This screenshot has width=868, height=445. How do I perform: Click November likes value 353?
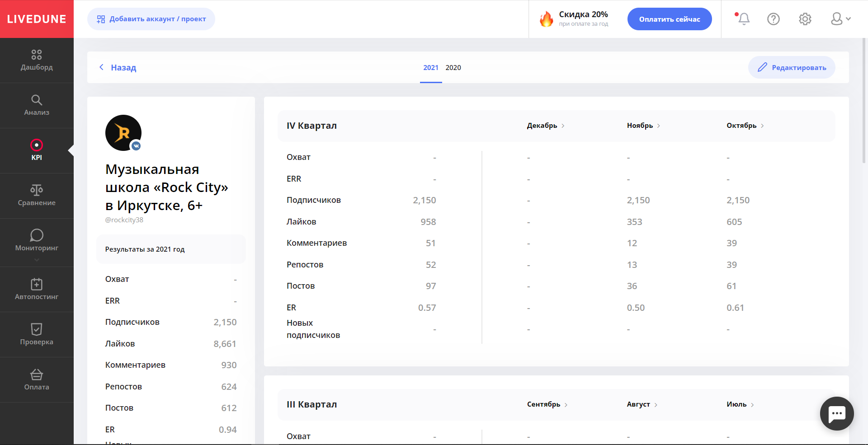pyautogui.click(x=634, y=222)
